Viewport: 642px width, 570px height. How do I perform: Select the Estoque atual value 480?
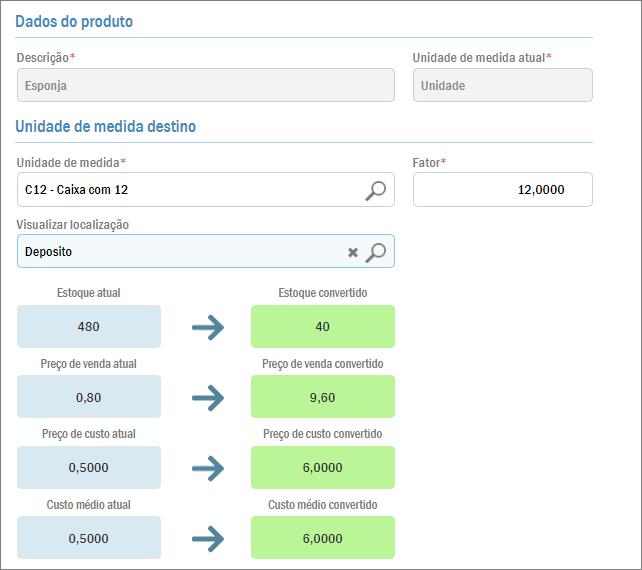pos(89,327)
